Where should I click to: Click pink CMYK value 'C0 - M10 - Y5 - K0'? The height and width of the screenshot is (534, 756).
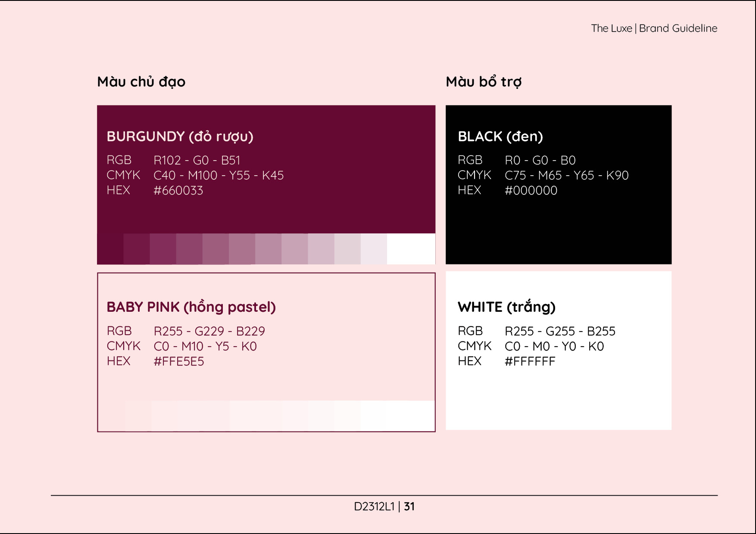pos(205,346)
